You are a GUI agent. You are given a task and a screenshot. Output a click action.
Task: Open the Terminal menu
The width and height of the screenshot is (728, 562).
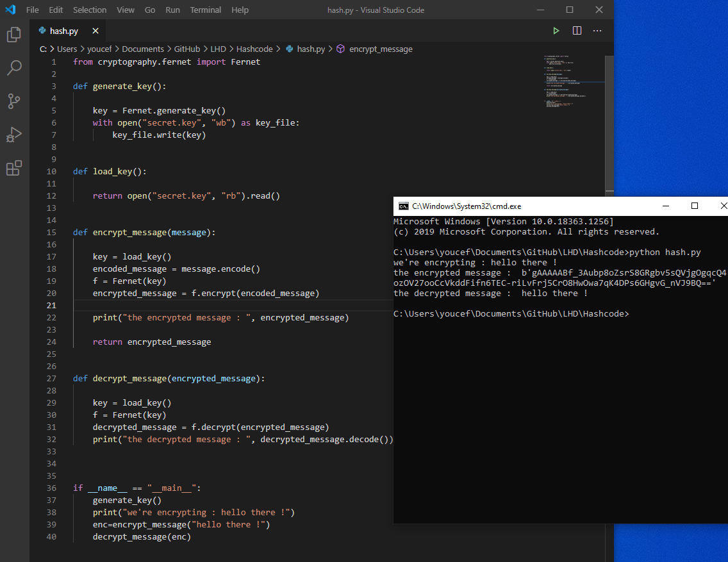pos(206,10)
